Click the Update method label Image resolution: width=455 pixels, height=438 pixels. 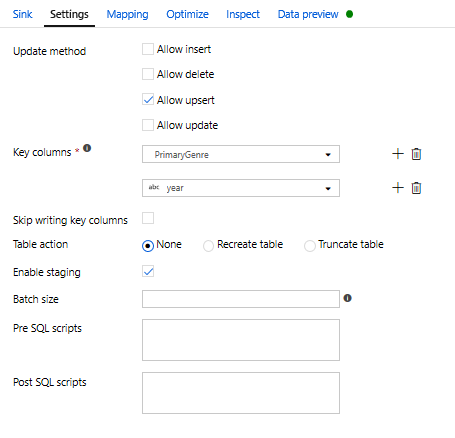click(49, 51)
